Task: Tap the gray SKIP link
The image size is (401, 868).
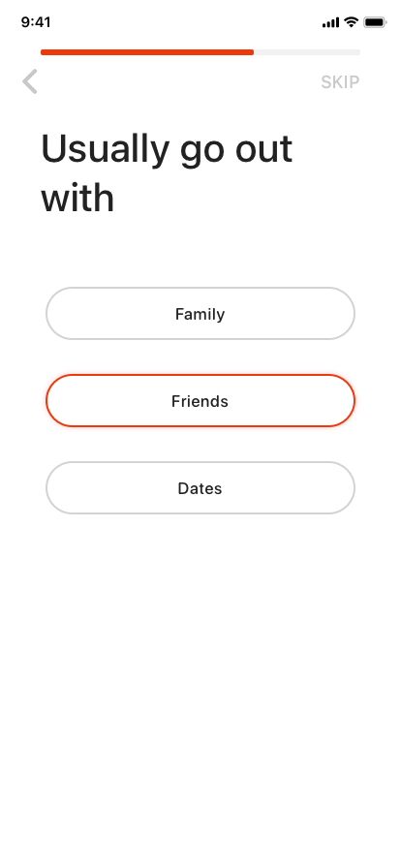Action: (340, 82)
